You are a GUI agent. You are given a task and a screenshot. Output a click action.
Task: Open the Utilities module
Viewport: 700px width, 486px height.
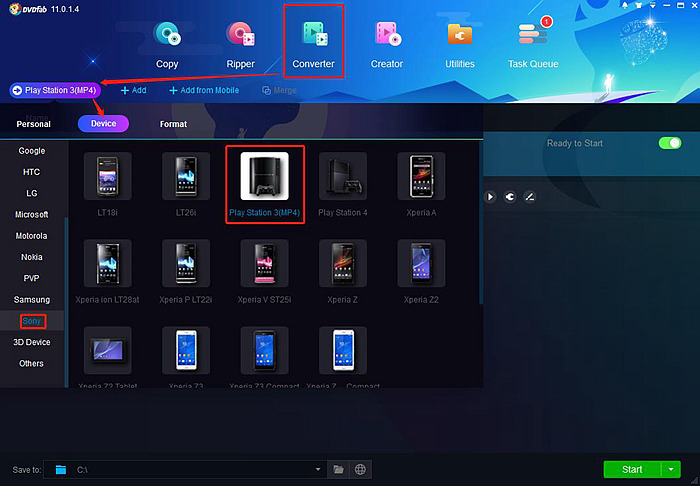tap(460, 45)
